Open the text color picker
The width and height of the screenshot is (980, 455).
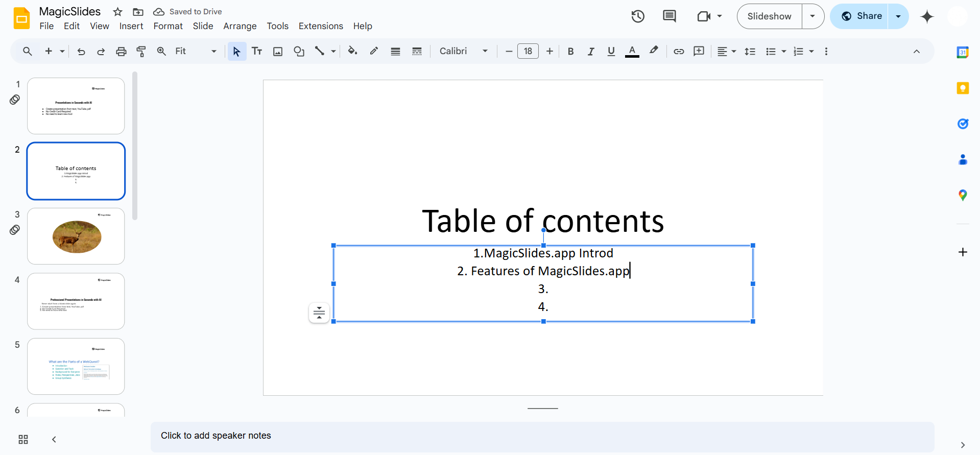point(632,51)
